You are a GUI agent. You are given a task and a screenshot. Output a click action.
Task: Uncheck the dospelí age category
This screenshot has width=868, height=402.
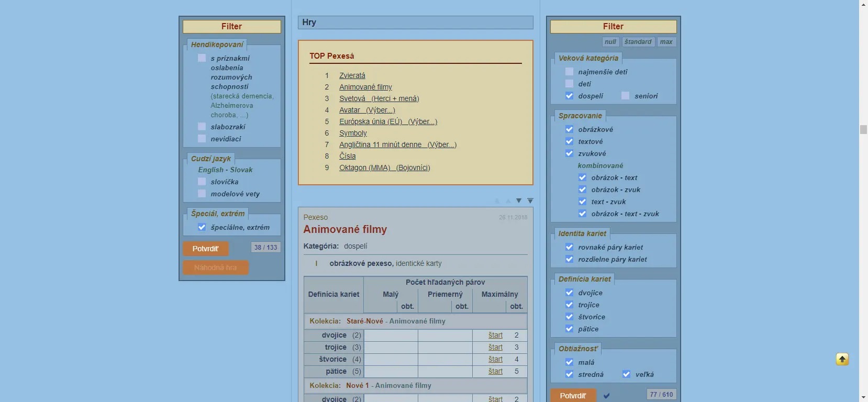click(569, 96)
